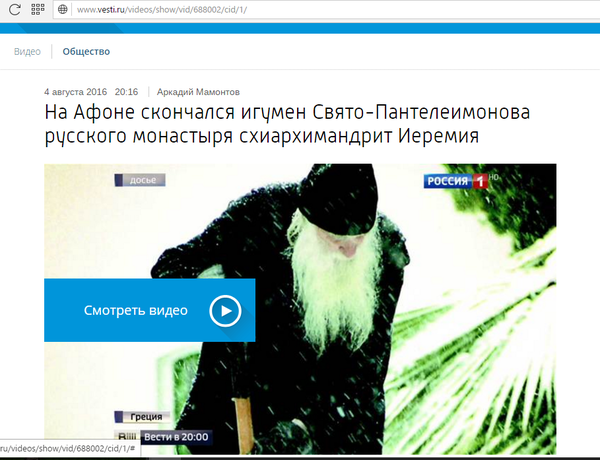Click the status bar link preview
Image resolution: width=600 pixels, height=460 pixels.
[68, 448]
